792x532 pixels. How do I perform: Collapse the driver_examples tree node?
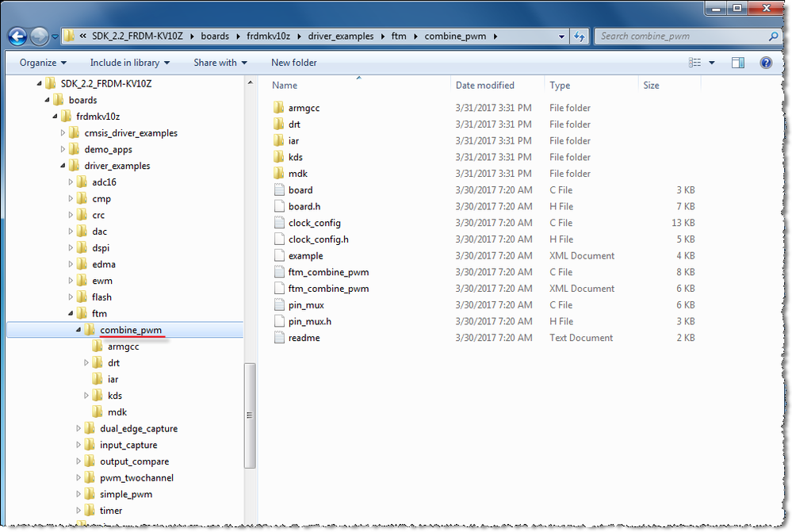(63, 165)
